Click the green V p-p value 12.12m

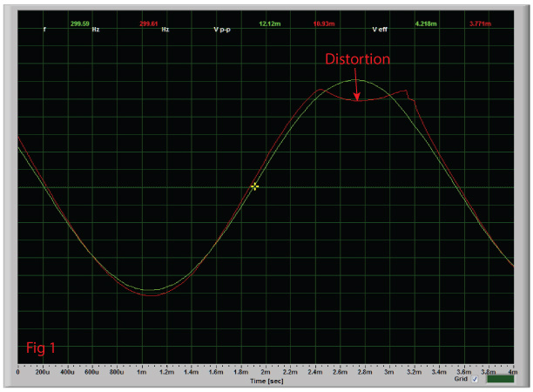[270, 24]
